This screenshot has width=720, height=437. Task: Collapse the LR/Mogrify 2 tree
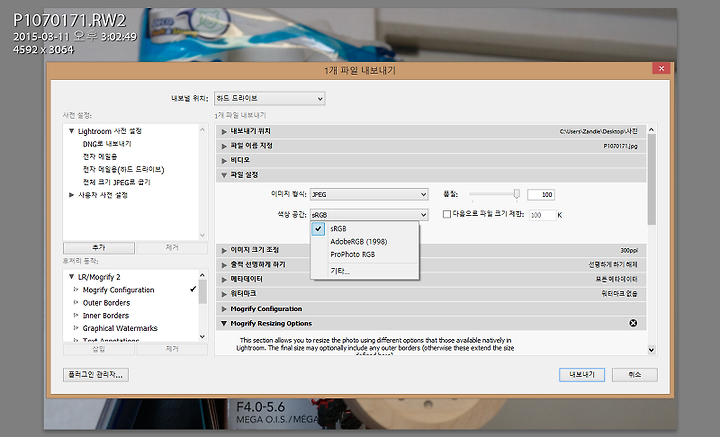71,277
